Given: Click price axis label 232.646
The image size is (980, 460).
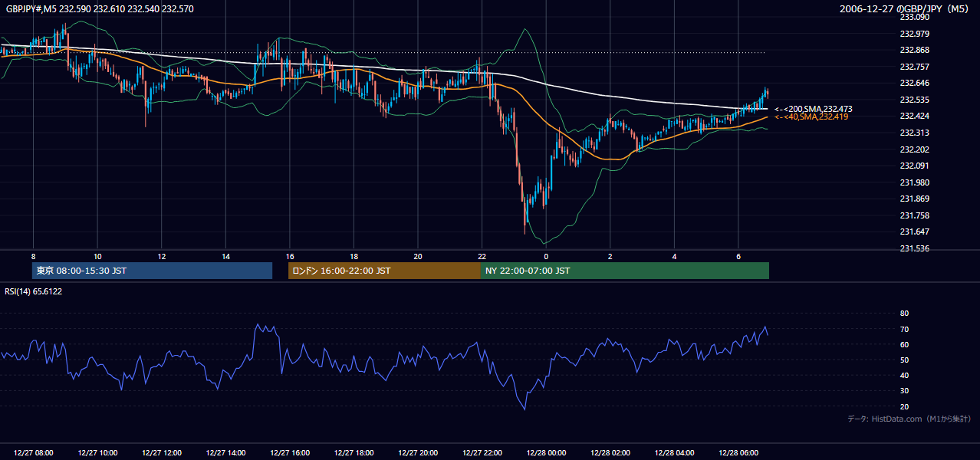Looking at the screenshot, I should [915, 84].
